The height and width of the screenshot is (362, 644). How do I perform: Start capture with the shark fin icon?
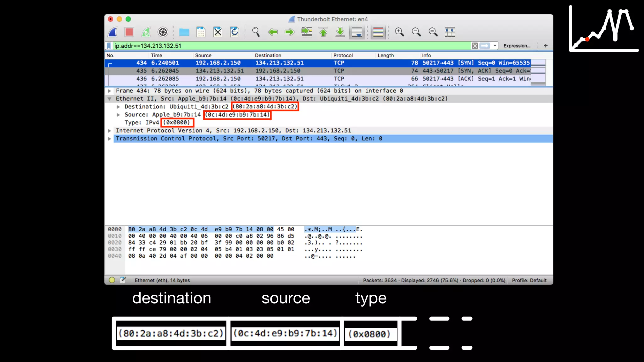113,32
